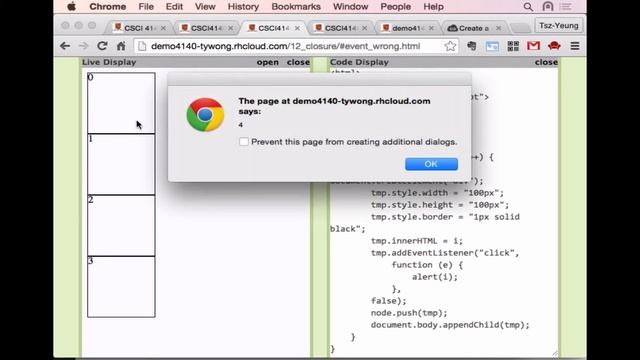
Task: Click the box labeled 1 in Live Display
Action: pos(121,164)
